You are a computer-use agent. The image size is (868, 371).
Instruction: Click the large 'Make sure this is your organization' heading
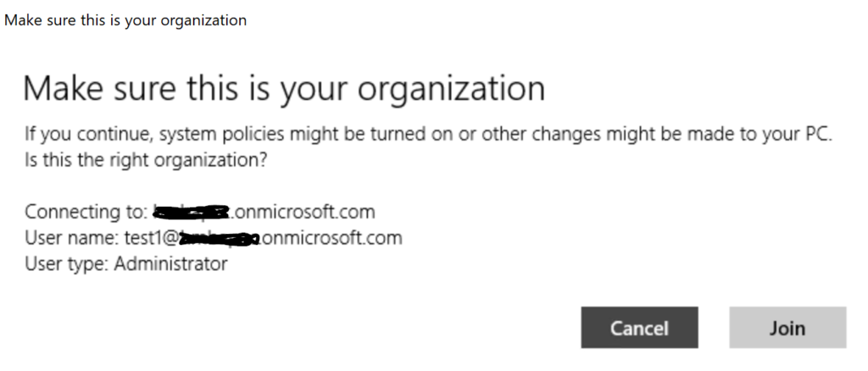coord(283,89)
